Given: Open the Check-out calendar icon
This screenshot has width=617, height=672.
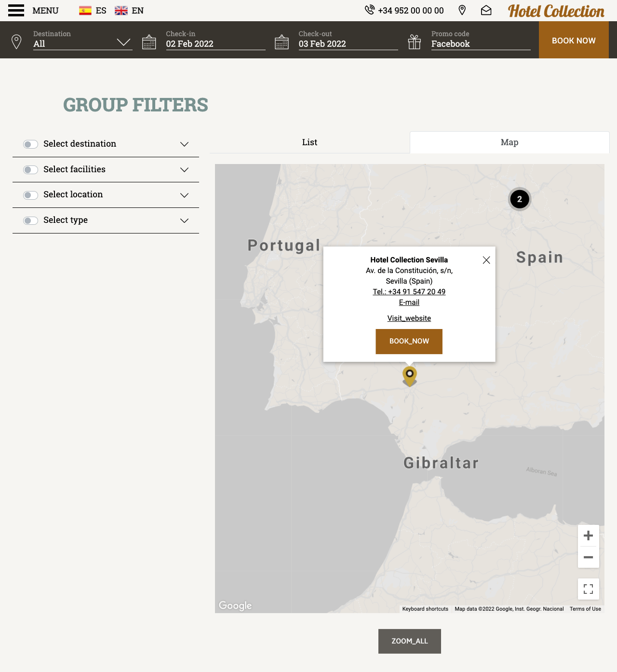Looking at the screenshot, I should (x=282, y=42).
